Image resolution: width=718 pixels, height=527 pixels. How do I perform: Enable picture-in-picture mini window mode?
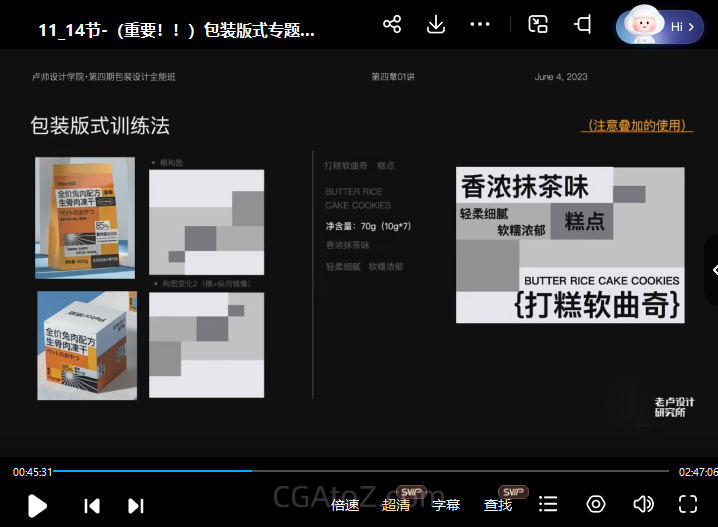coord(538,25)
